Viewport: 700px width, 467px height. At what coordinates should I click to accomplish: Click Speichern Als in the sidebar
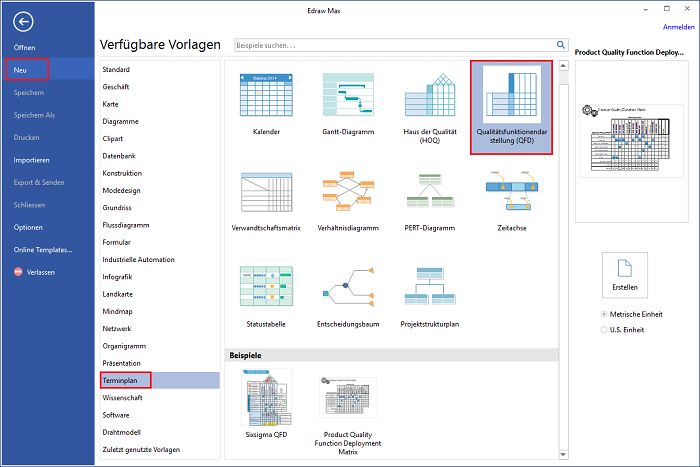click(x=34, y=115)
